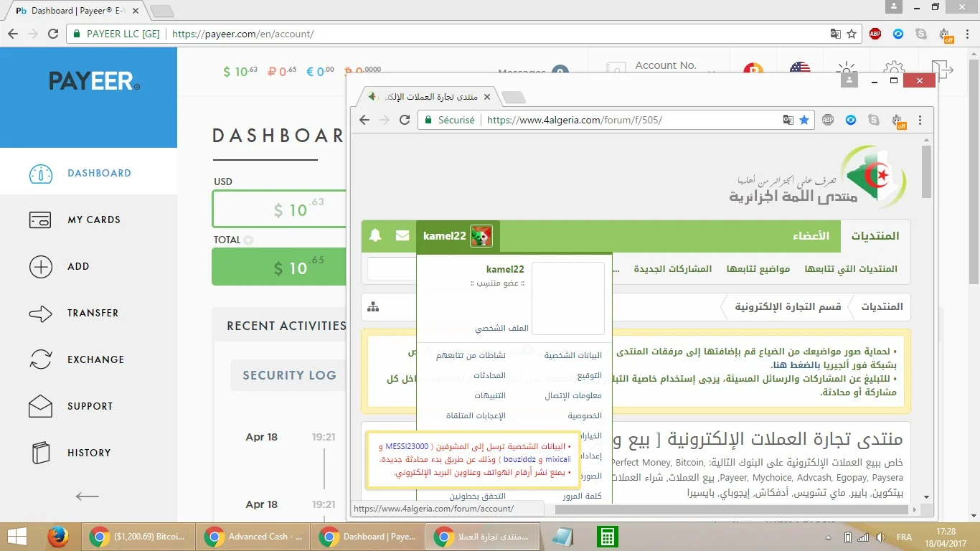The image size is (980, 551).
Task: Open the forum messages envelope icon
Action: 402,235
